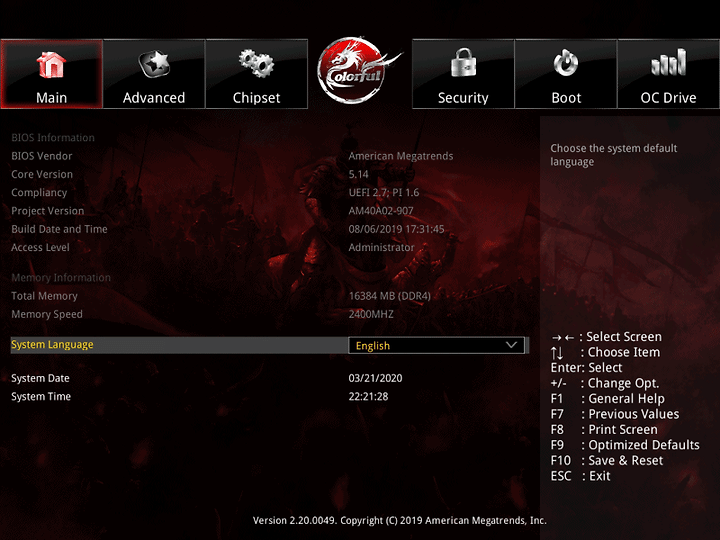The width and height of the screenshot is (720, 540).
Task: Expand the System Language dropdown arrow
Action: (x=512, y=345)
